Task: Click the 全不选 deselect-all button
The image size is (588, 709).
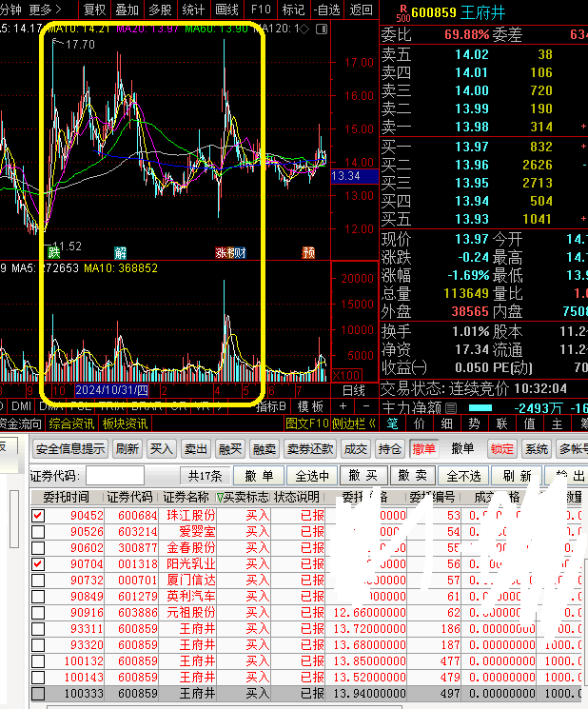Action: coord(463,476)
